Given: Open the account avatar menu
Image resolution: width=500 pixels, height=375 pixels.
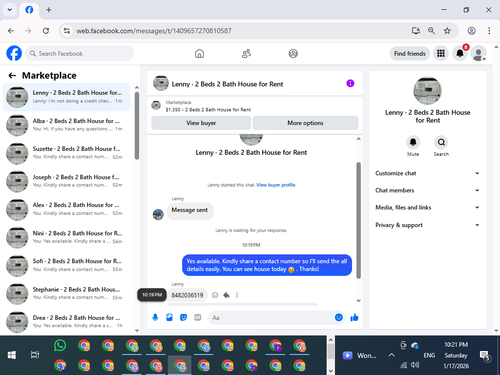Looking at the screenshot, I should tap(478, 53).
